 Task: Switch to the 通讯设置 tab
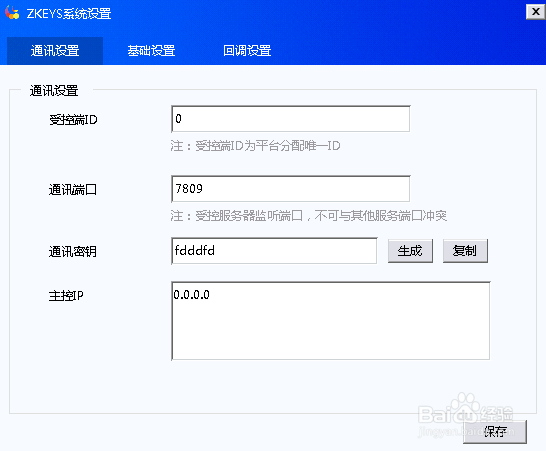click(55, 51)
